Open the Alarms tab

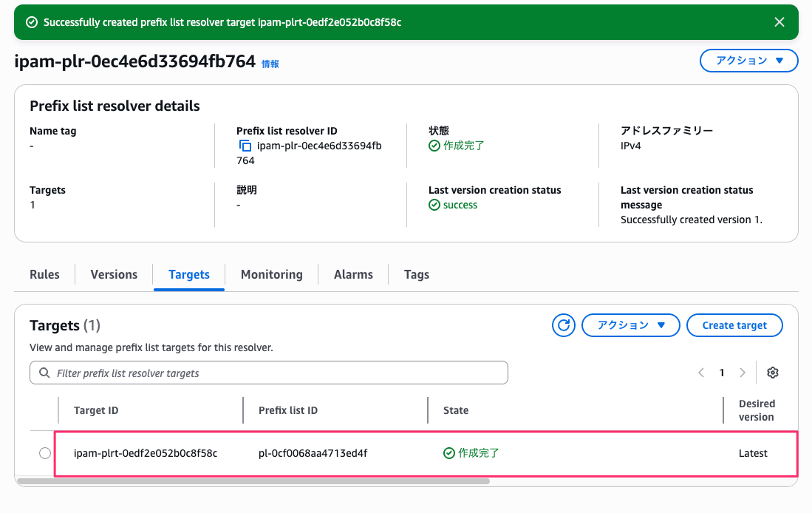(353, 274)
